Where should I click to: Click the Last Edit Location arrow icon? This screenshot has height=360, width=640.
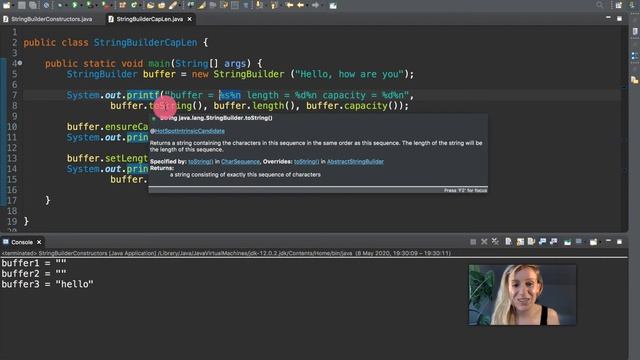tap(289, 5)
